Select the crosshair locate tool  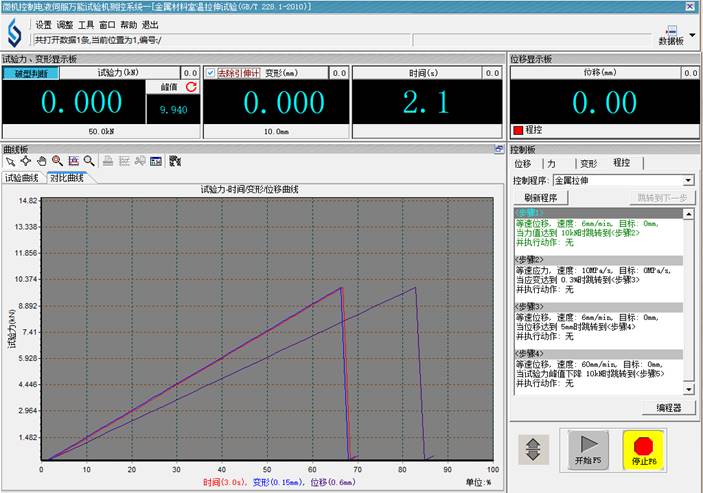point(26,160)
